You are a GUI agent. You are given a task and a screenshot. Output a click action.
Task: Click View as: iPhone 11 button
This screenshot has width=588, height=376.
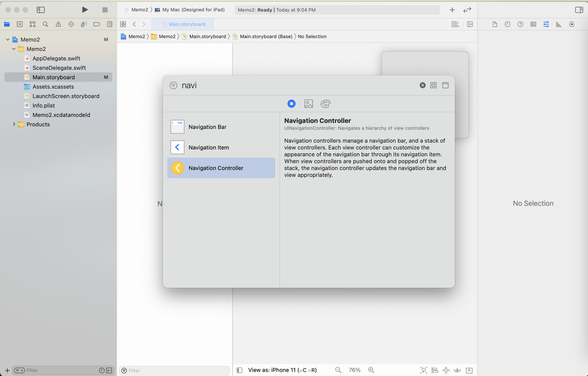282,370
